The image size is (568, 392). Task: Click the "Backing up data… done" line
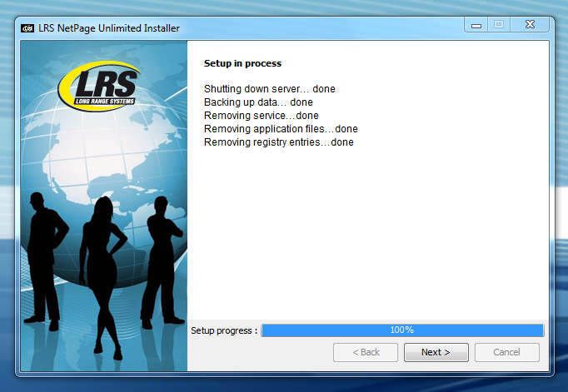click(x=258, y=102)
